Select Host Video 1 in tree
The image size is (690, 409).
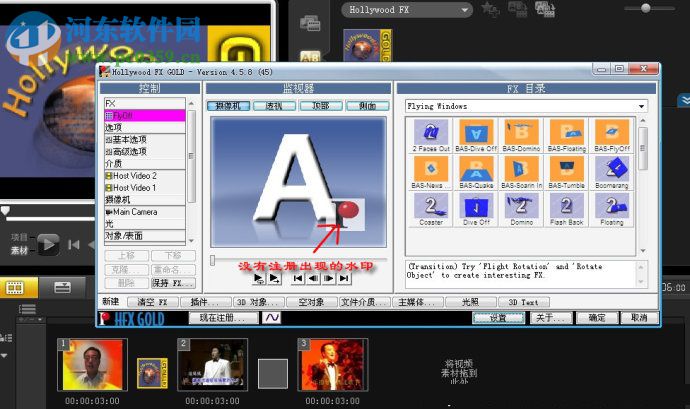(x=145, y=188)
